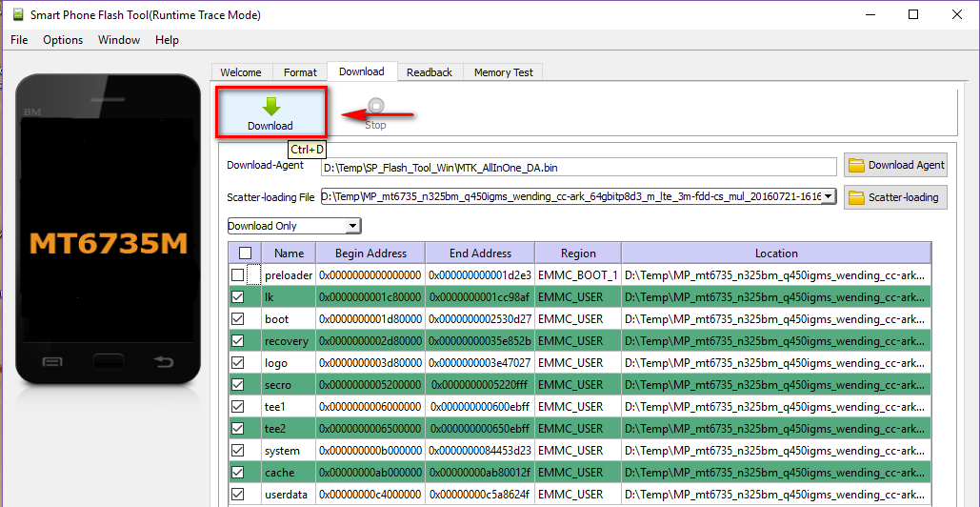The width and height of the screenshot is (980, 507).
Task: Click the Download-Agent path field
Action: (578, 167)
